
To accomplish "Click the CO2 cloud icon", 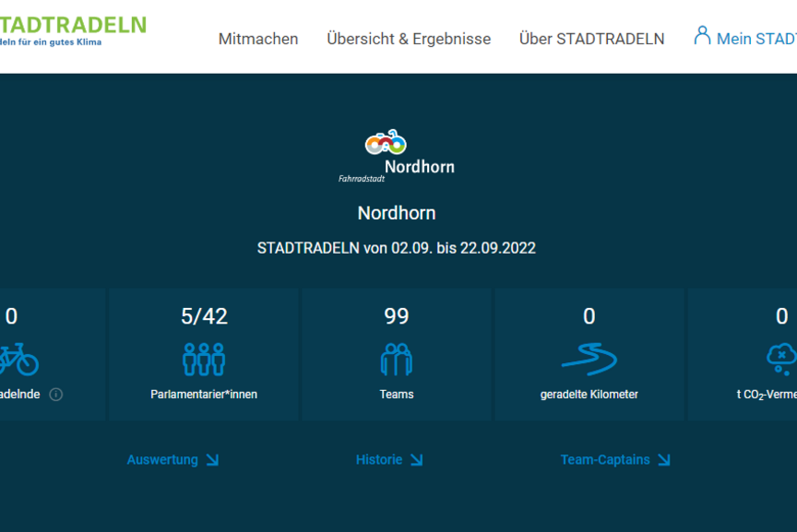I will (x=781, y=358).
